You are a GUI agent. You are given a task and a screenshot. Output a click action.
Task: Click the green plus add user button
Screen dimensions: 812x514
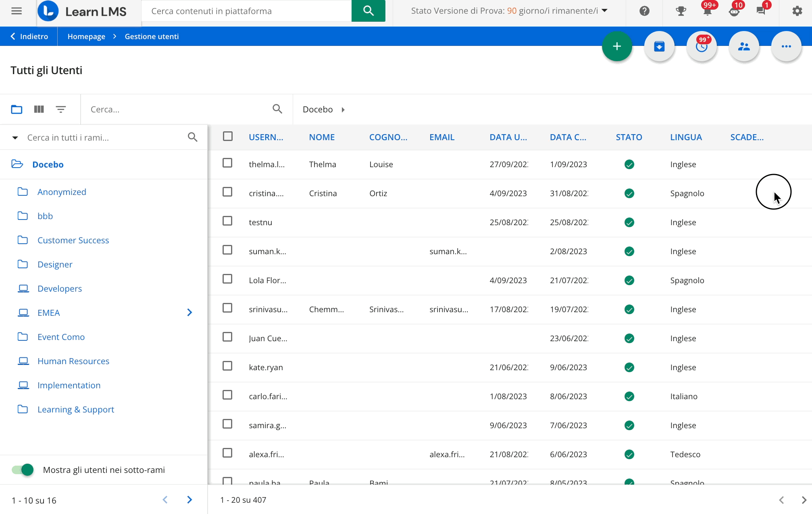click(617, 46)
